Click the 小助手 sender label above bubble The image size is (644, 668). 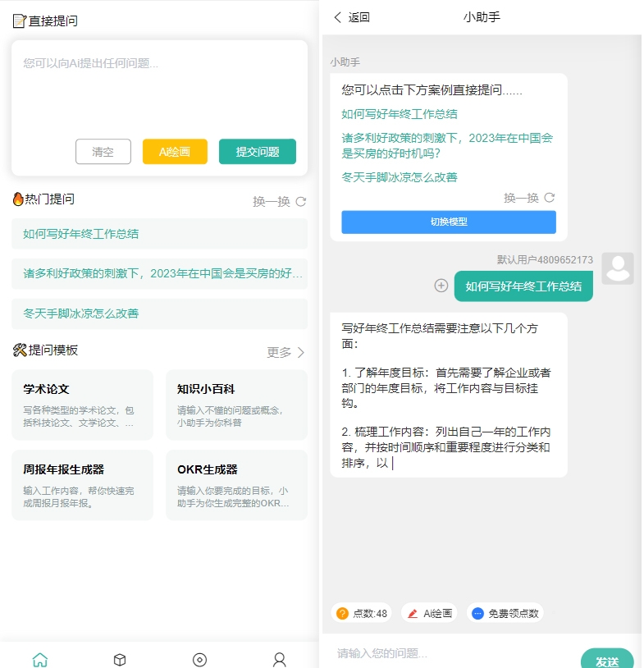[x=345, y=62]
